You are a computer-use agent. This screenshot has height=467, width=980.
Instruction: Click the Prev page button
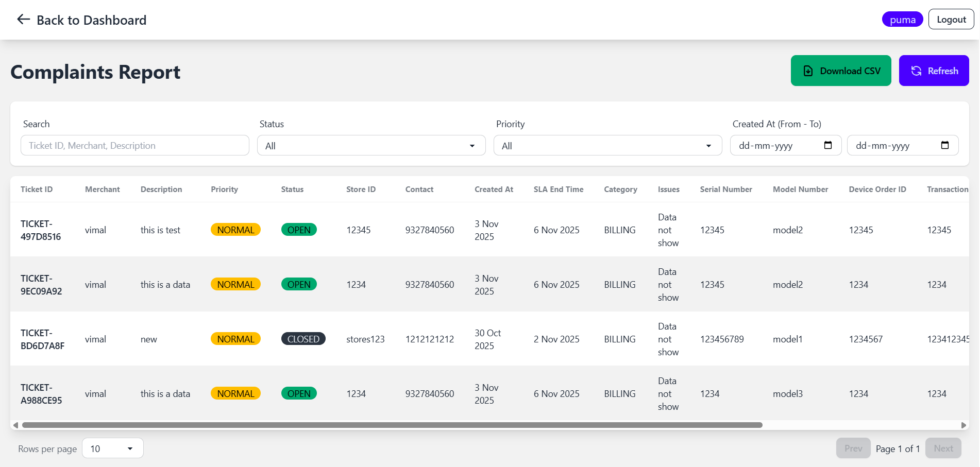point(853,448)
